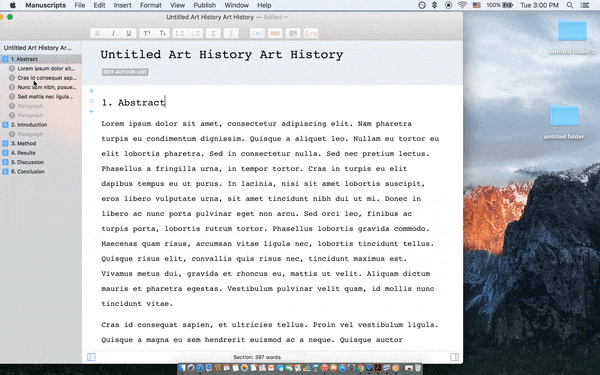Insert a table using the red grid icon
The width and height of the screenshot is (600, 375).
tap(275, 33)
